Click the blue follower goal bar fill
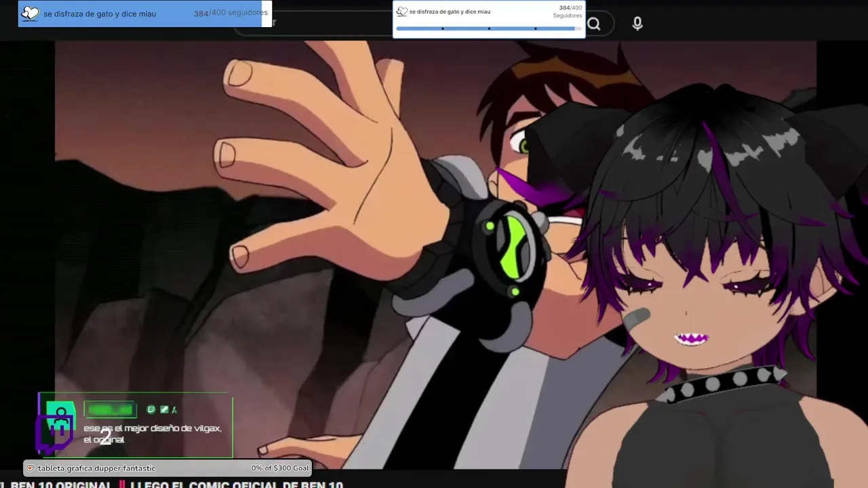The height and width of the screenshot is (488, 868). [140, 14]
